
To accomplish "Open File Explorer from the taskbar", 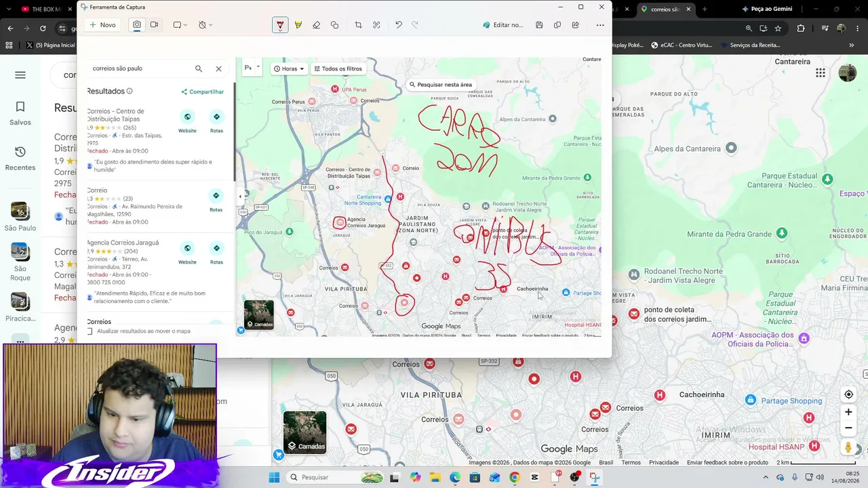I will (435, 477).
